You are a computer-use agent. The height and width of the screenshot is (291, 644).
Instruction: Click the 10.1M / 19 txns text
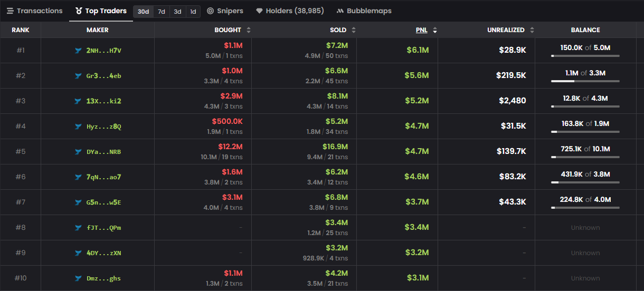[222, 157]
